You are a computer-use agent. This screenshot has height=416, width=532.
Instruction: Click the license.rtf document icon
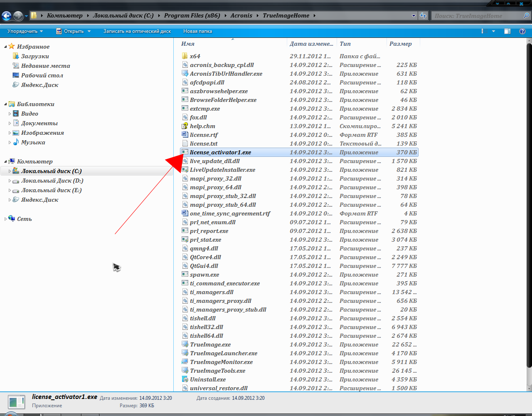click(x=185, y=134)
